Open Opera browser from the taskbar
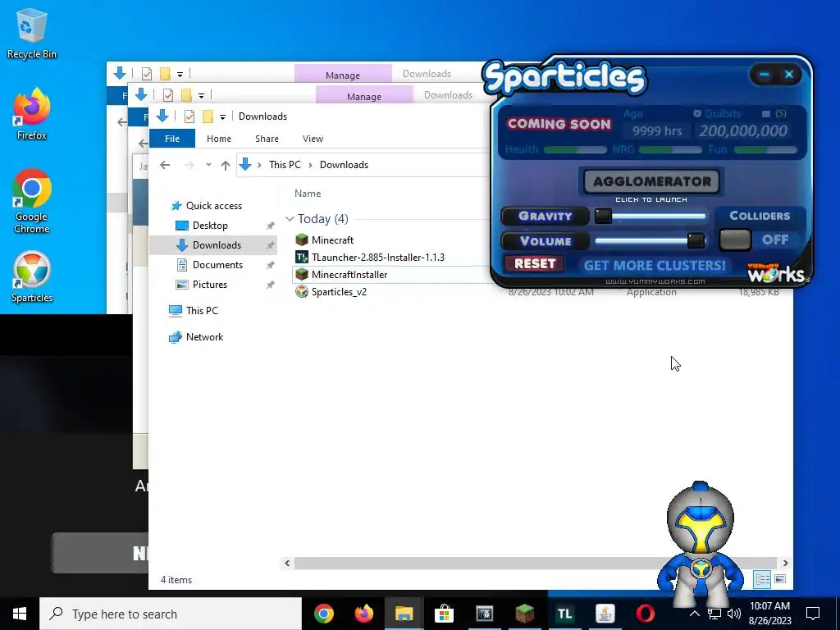Viewport: 840px width, 630px height. (645, 614)
